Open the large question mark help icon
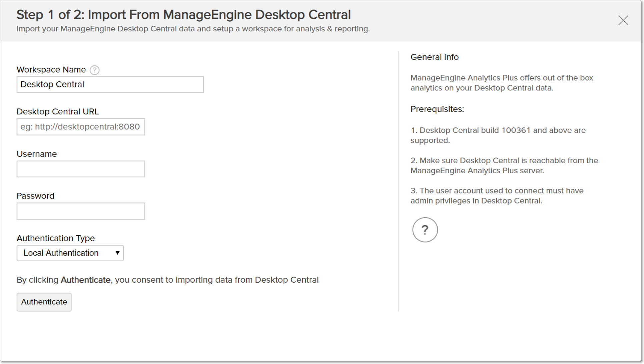Viewport: 644px width, 364px height. tap(425, 230)
